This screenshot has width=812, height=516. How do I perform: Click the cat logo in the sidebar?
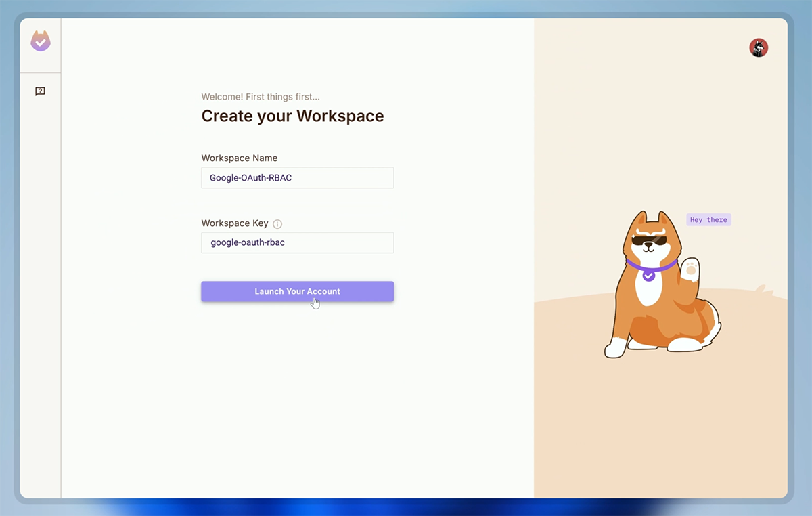click(x=41, y=41)
